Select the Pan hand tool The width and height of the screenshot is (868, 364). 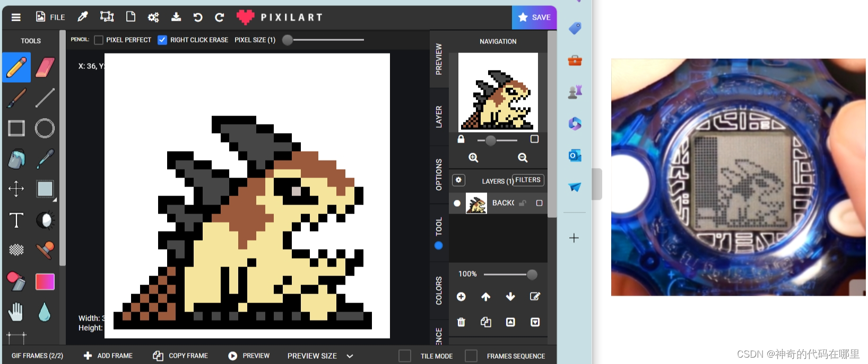pos(16,312)
